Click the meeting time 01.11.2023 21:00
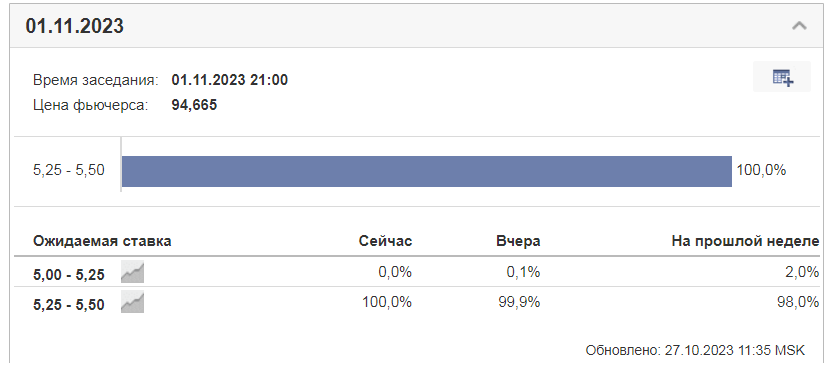The width and height of the screenshot is (824, 365). click(x=230, y=80)
